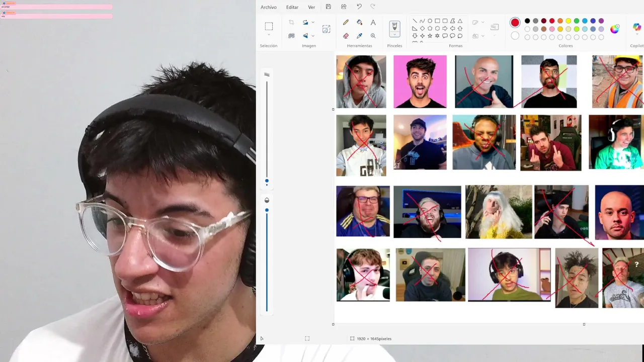Expand the Rotate dropdown arrow
This screenshot has height=362, width=644.
click(313, 22)
